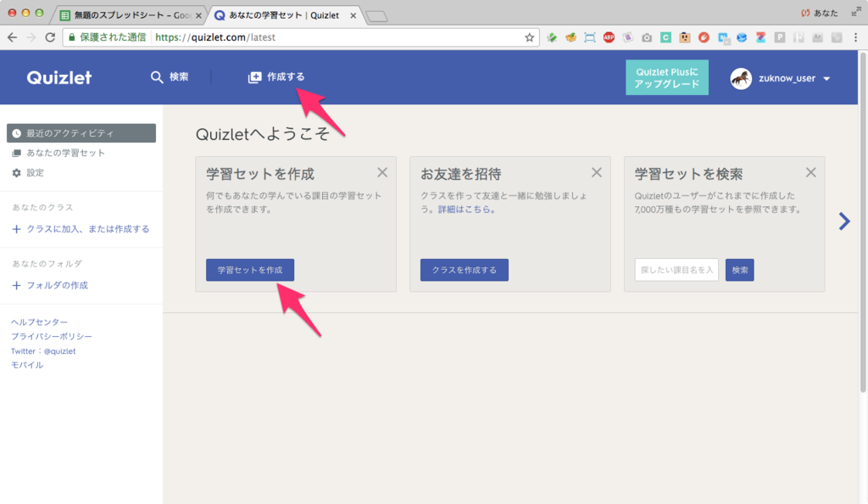Click the plus icon beside クラスに加入
Viewport: 868px width, 504px height.
click(17, 229)
